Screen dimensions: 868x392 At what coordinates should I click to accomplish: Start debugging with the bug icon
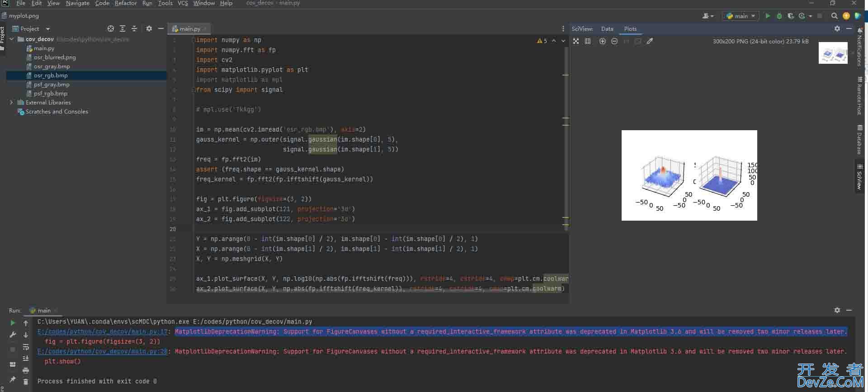779,16
